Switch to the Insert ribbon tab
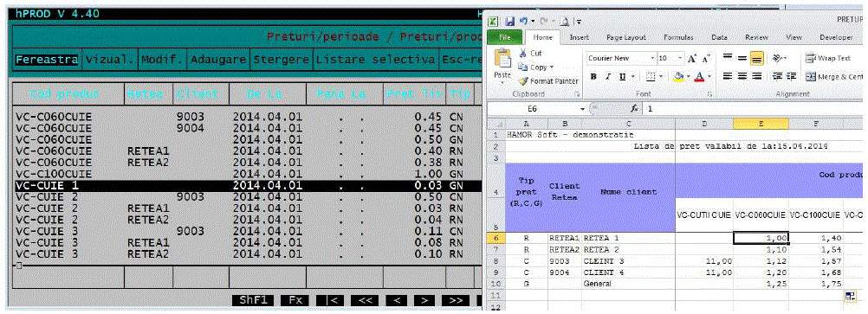 [579, 37]
